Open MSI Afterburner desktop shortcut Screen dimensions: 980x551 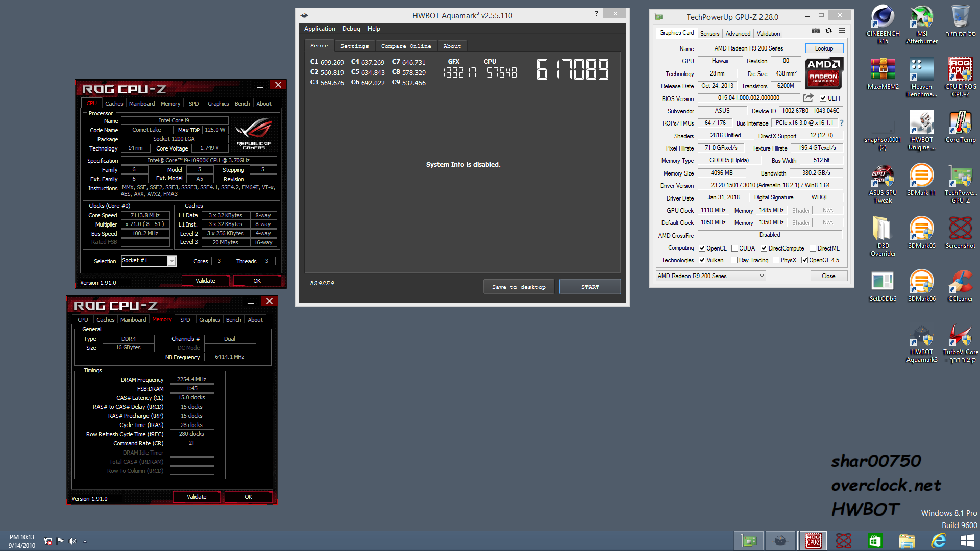922,24
